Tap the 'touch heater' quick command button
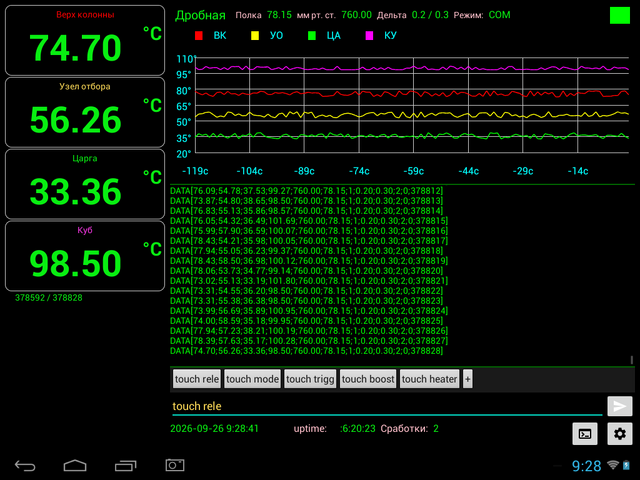 point(429,379)
